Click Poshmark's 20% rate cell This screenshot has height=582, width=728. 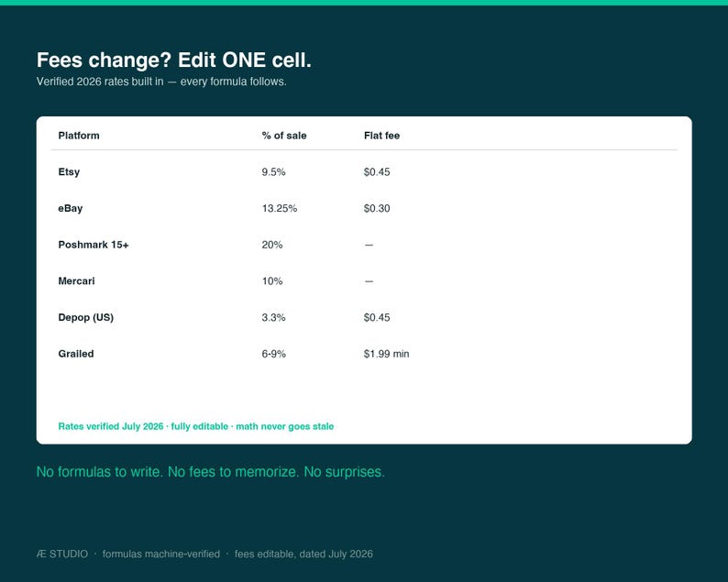[272, 245]
